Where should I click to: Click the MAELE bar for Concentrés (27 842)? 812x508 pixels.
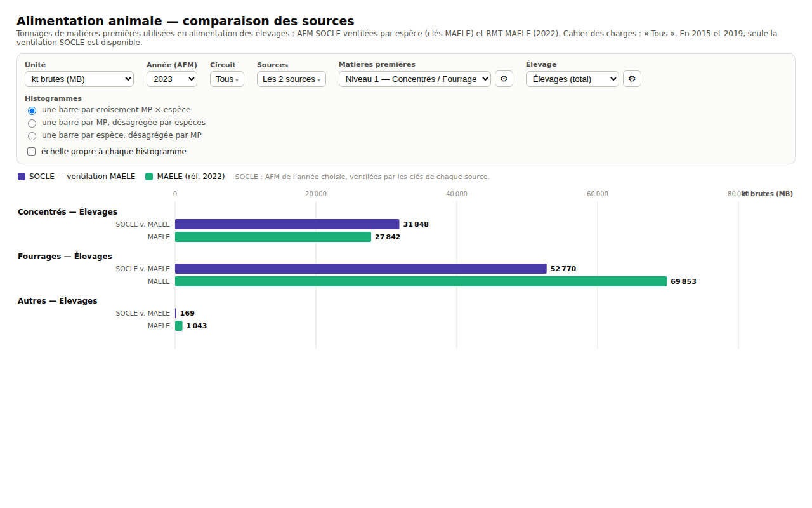(273, 237)
